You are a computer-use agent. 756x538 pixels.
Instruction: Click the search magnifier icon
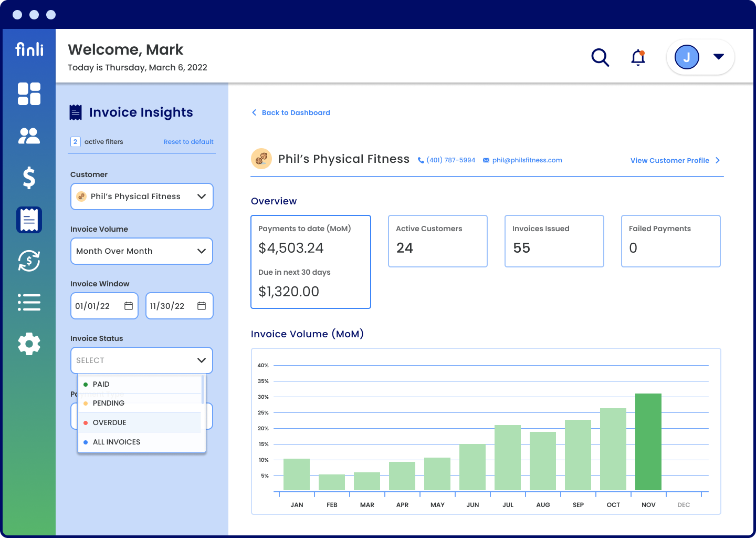(x=600, y=57)
